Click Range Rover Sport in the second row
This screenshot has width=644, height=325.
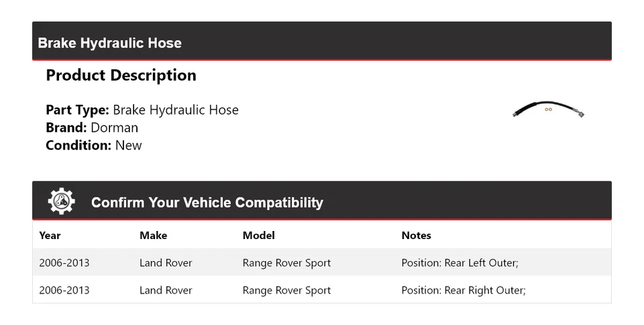point(286,290)
